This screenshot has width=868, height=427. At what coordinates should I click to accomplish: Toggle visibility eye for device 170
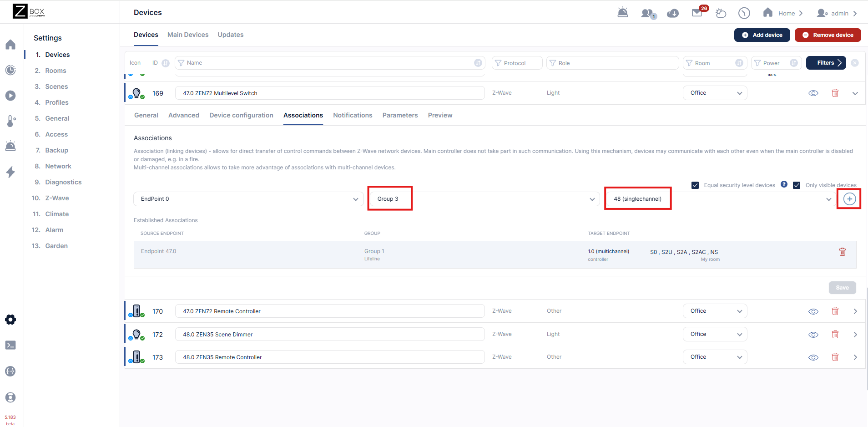[x=813, y=311]
